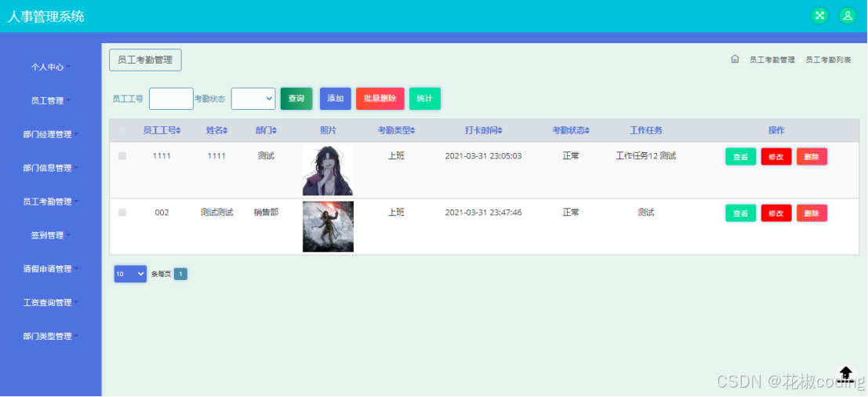This screenshot has height=397, width=868.
Task: Expand 部门类型管理 sidebar menu
Action: [51, 336]
